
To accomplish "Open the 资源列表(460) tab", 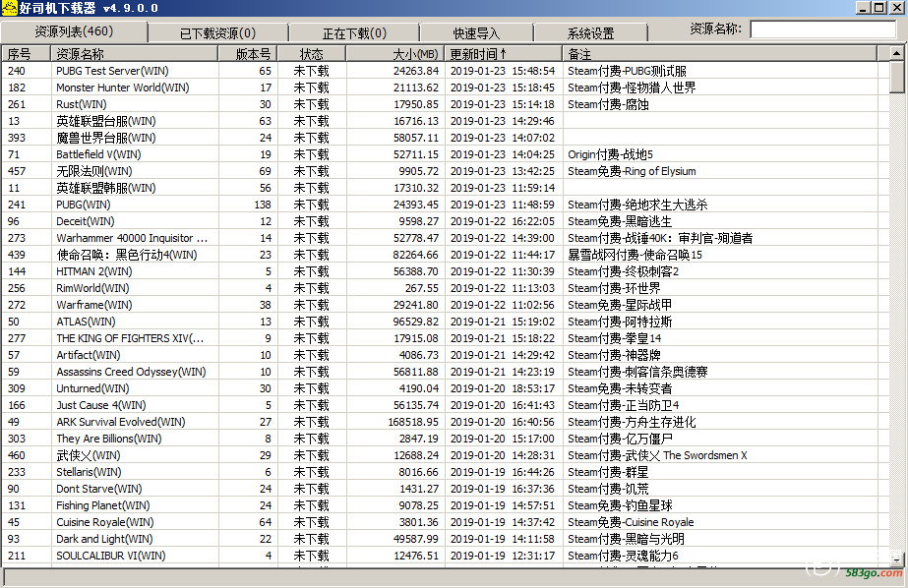I will 74,31.
